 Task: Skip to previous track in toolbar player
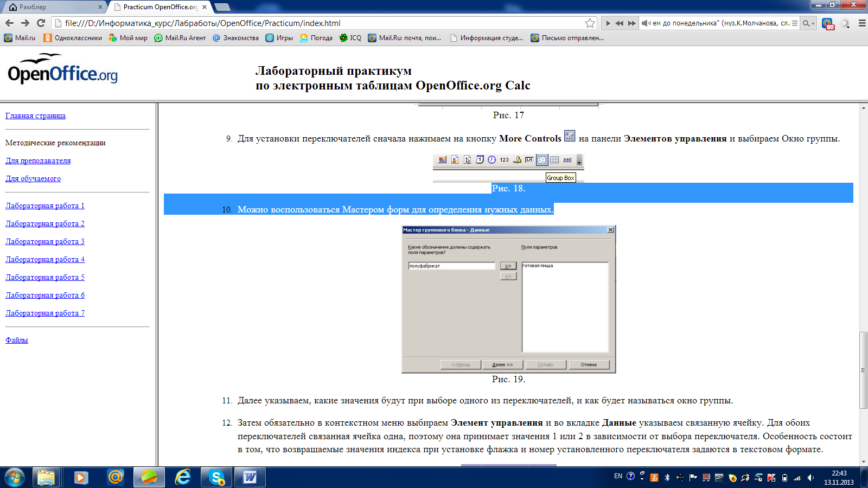[x=620, y=23]
